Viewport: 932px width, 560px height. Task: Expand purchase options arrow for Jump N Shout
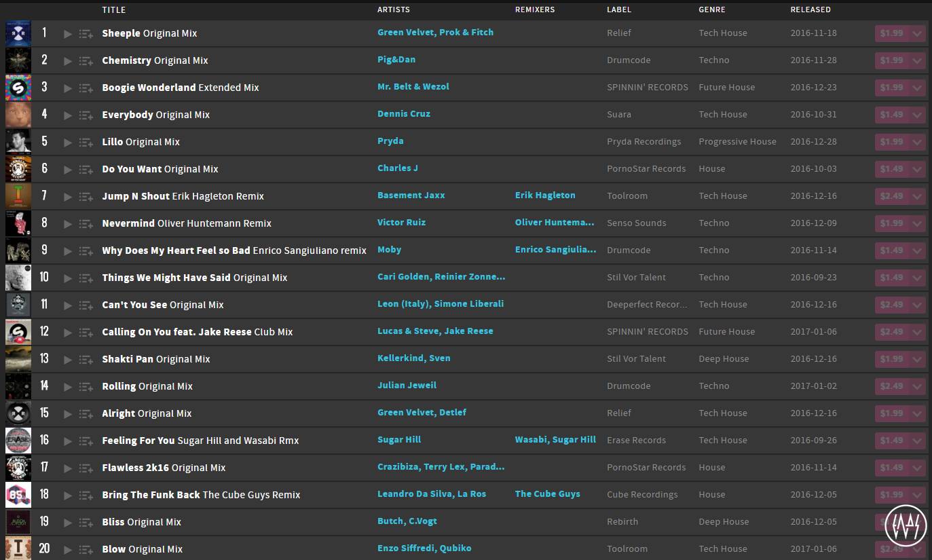918,196
